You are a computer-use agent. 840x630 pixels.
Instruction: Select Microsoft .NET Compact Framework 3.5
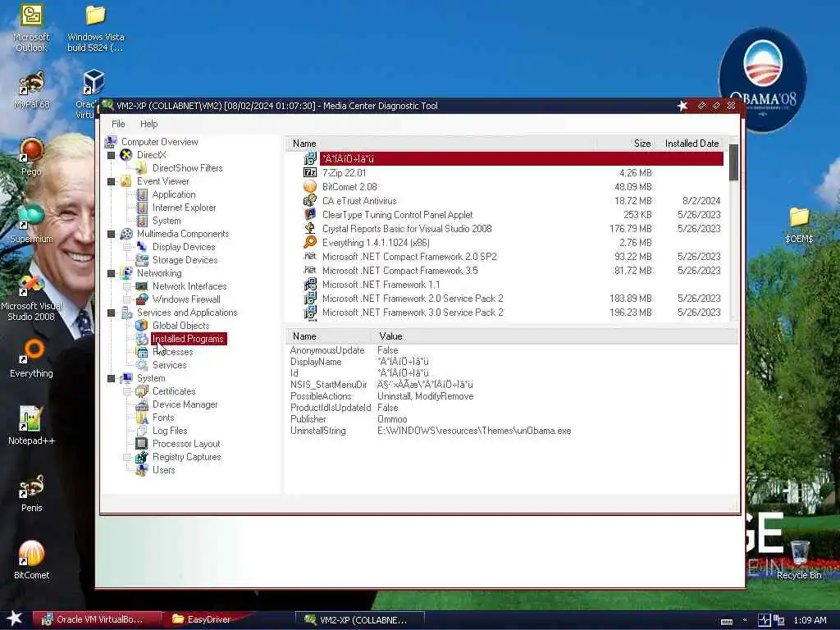[x=512, y=271]
